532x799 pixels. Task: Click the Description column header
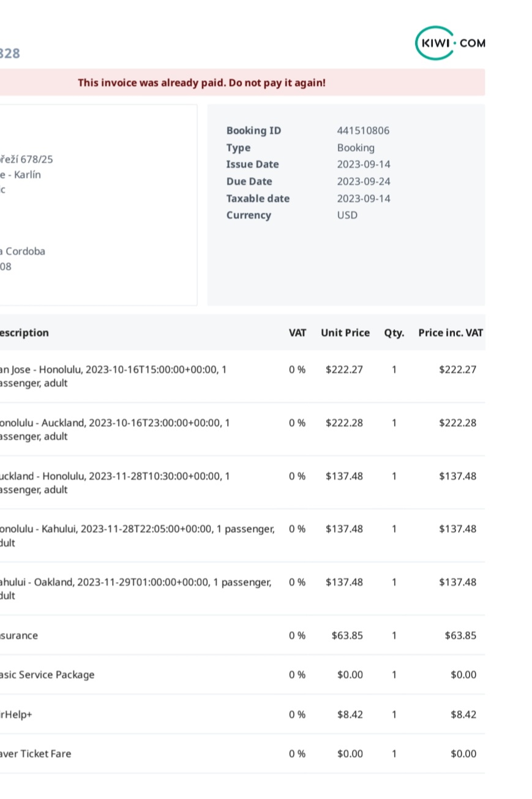(24, 333)
